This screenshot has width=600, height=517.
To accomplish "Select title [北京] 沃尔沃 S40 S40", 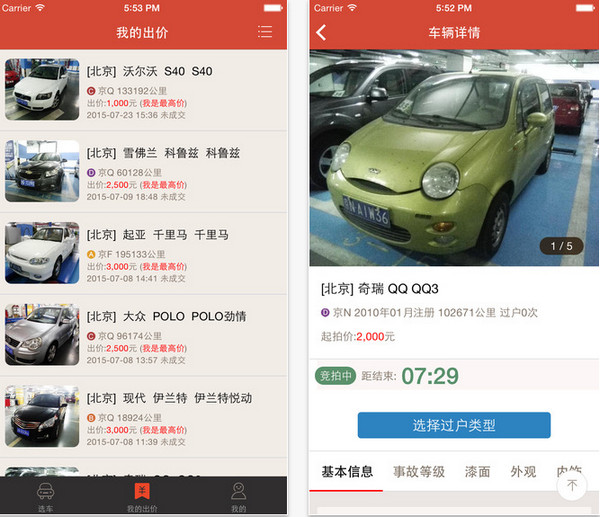I will (150, 71).
